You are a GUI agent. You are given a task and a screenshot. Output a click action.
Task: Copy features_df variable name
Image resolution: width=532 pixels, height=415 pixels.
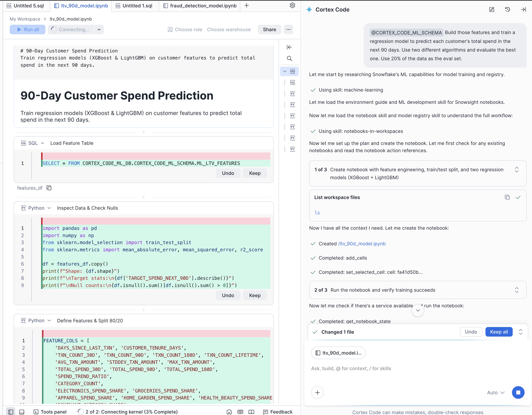click(x=49, y=188)
